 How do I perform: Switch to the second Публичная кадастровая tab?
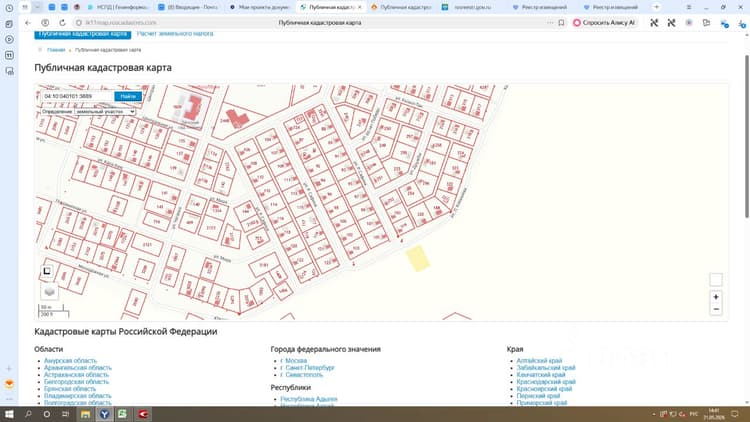point(401,7)
